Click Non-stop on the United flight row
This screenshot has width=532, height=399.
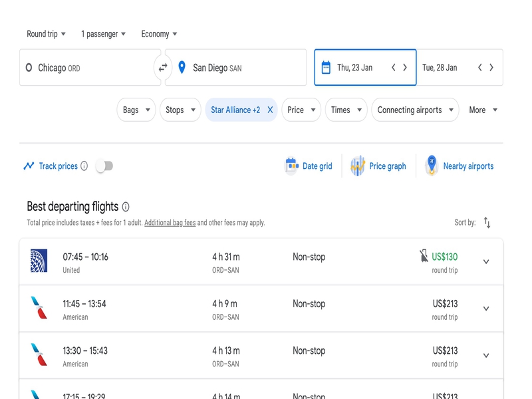click(x=309, y=257)
